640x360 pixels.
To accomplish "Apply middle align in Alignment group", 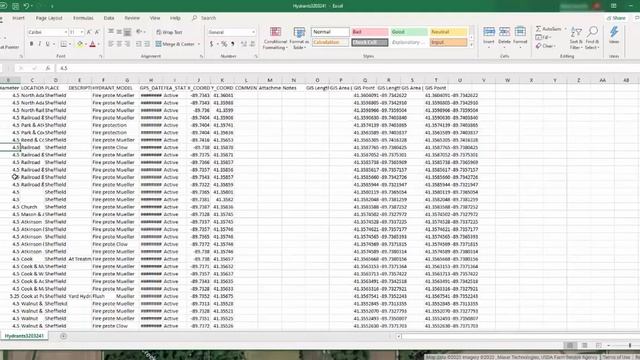I will point(119,32).
